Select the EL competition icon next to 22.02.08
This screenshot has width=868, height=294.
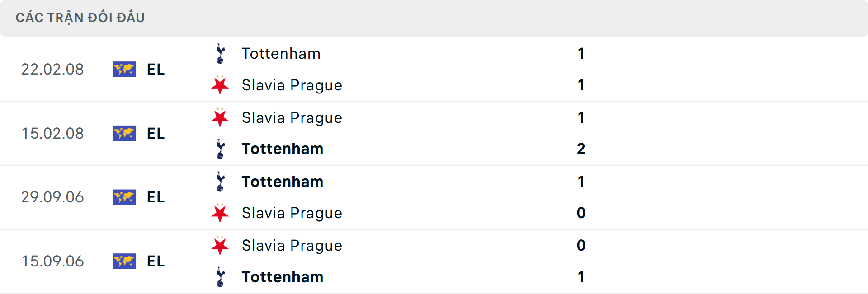(x=124, y=69)
